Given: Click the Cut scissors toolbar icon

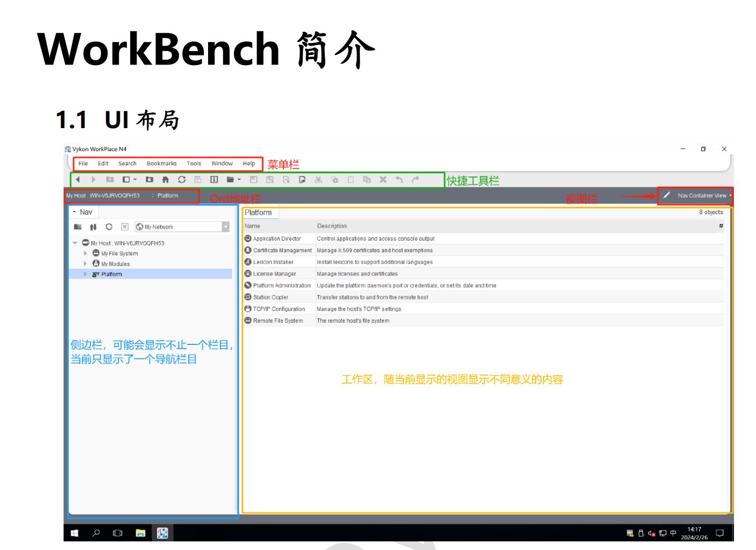Looking at the screenshot, I should [318, 180].
